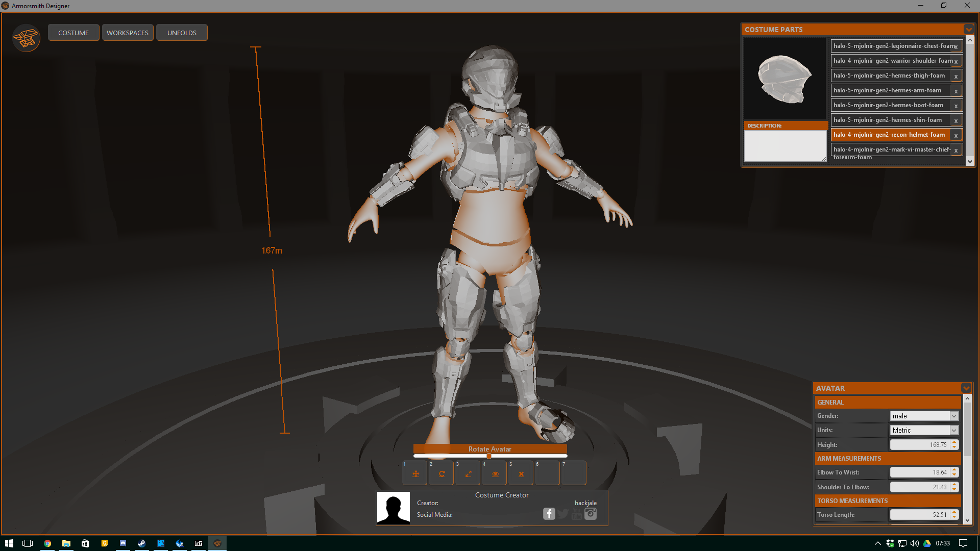Open 7-Zip from taskbar

[x=199, y=543]
